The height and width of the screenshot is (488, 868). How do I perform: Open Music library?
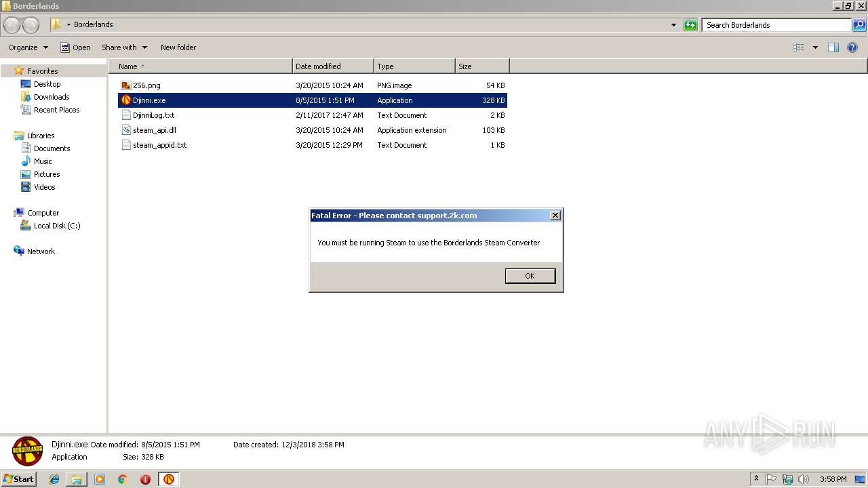[43, 161]
